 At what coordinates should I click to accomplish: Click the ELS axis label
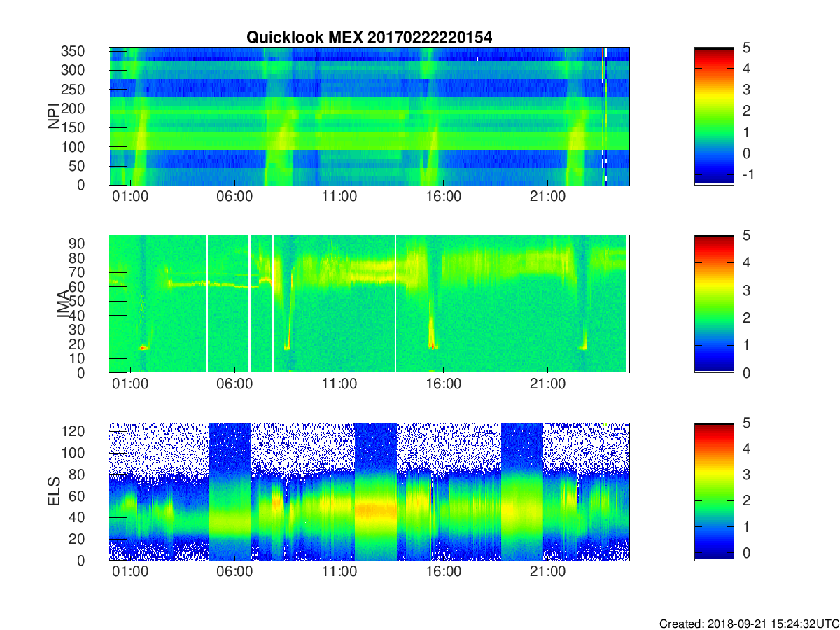point(53,492)
